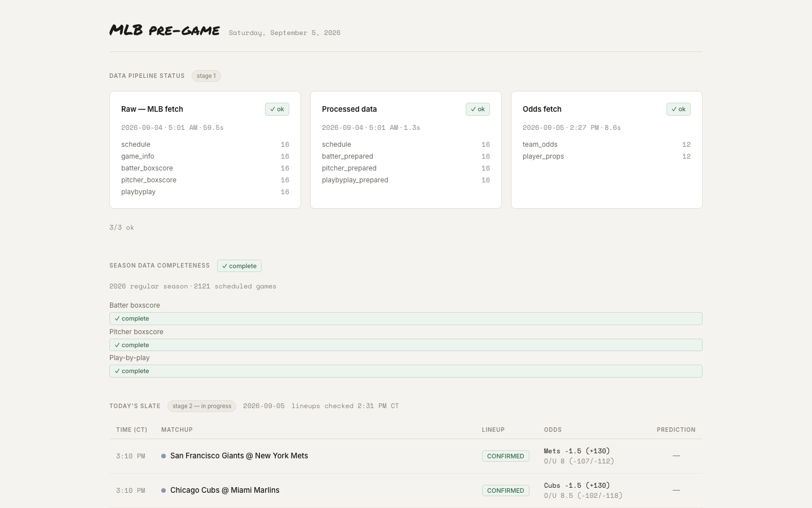Select the Play-by-play complete progress bar
Viewport: 812px width, 508px height.
pyautogui.click(x=406, y=371)
